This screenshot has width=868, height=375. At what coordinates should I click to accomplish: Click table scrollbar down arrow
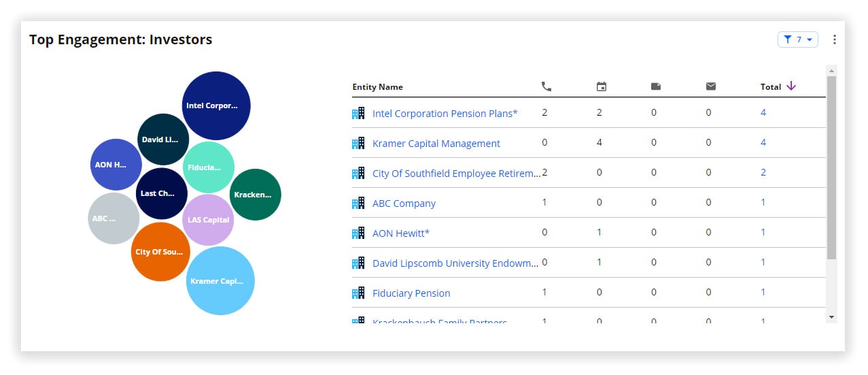(831, 317)
